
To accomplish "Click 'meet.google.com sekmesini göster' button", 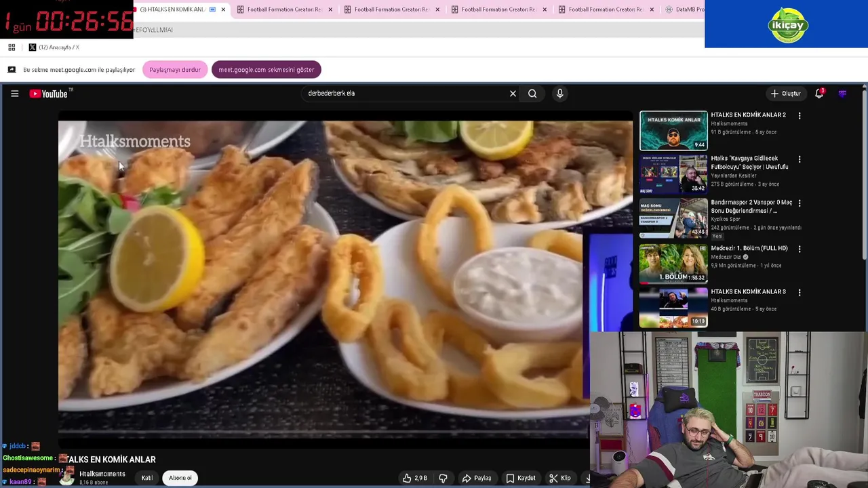I will click(x=267, y=70).
